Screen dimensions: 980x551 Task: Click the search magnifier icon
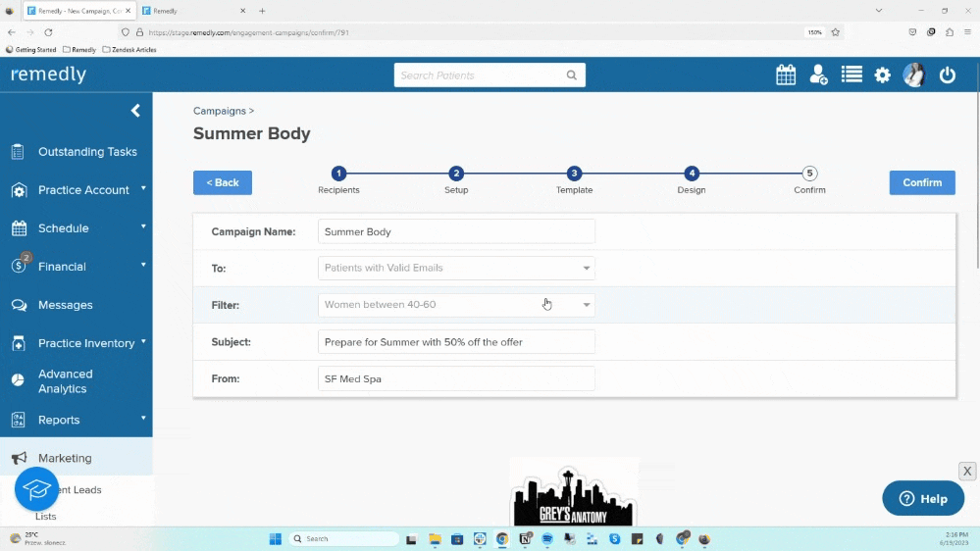pos(571,75)
